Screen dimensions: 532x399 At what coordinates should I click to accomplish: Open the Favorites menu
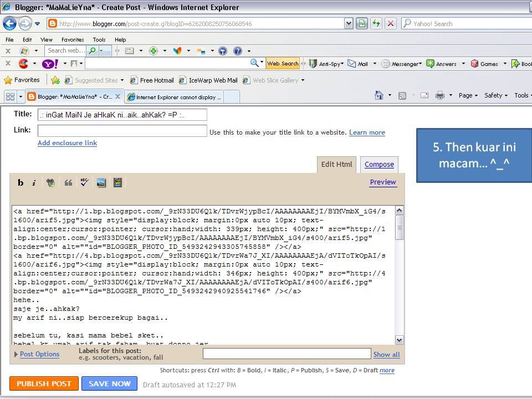[x=73, y=40]
